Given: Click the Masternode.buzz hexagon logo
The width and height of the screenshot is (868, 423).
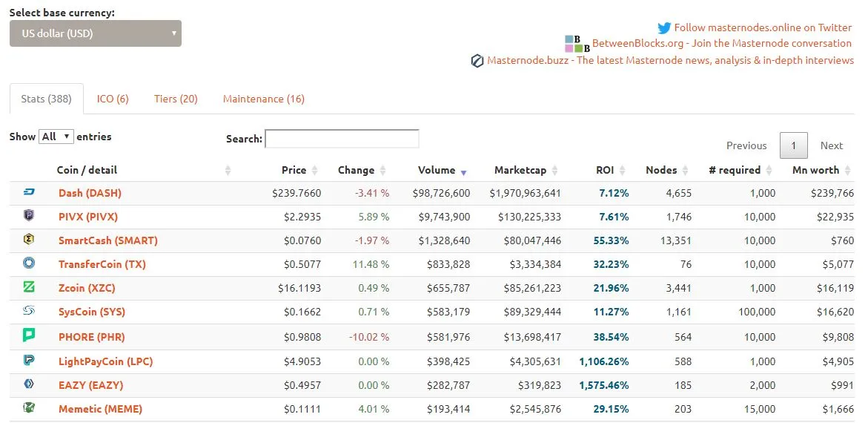Looking at the screenshot, I should pos(477,60).
